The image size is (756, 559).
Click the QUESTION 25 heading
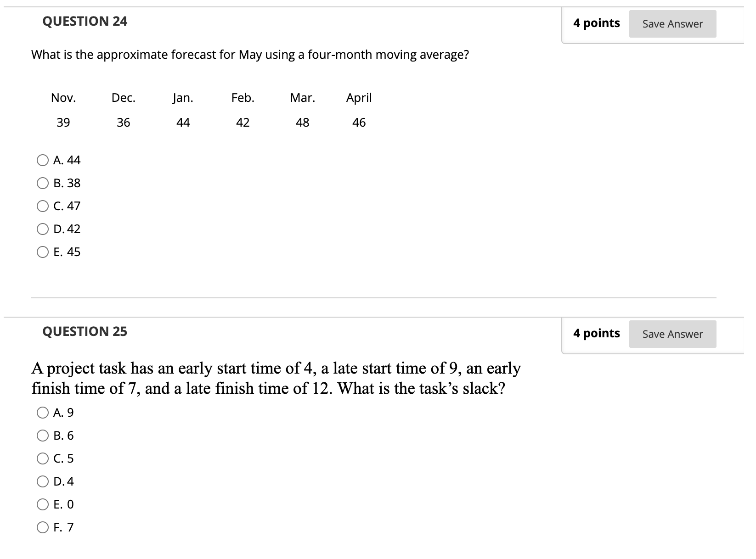85,331
